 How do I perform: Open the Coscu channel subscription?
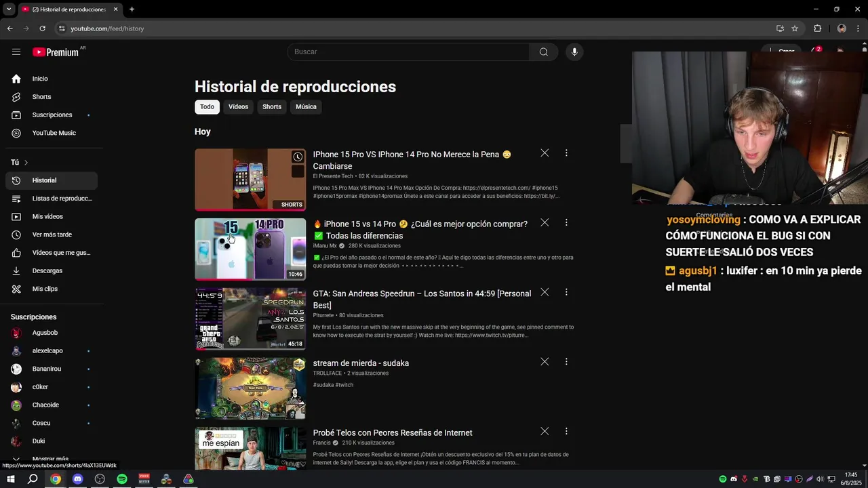click(x=52, y=423)
